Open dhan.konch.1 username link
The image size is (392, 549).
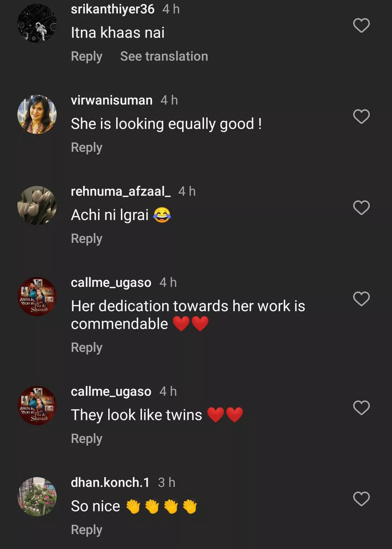[x=110, y=483]
